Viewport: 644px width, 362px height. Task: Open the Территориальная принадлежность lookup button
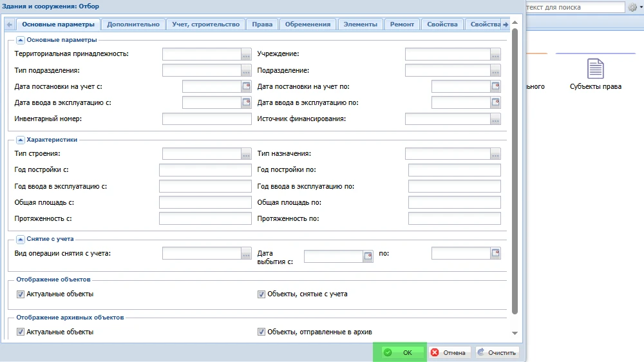tap(246, 54)
